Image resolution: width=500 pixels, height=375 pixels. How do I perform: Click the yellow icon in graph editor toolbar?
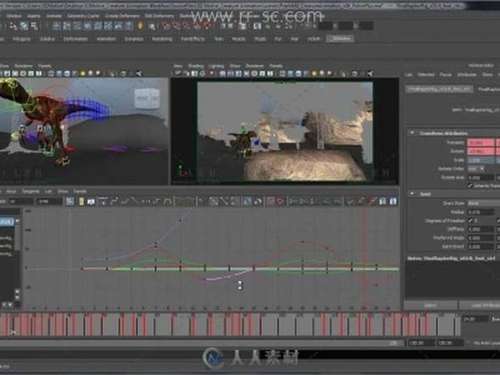tap(81, 201)
